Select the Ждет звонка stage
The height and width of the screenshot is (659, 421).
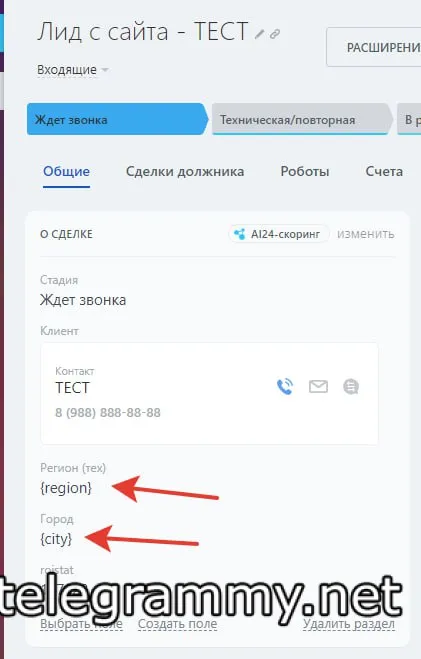[x=117, y=119]
